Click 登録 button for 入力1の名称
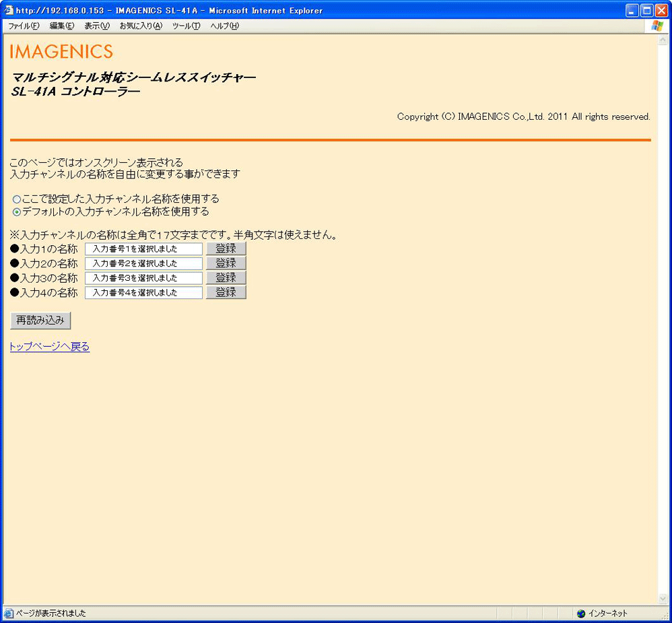Image resolution: width=672 pixels, height=623 pixels. 226,249
